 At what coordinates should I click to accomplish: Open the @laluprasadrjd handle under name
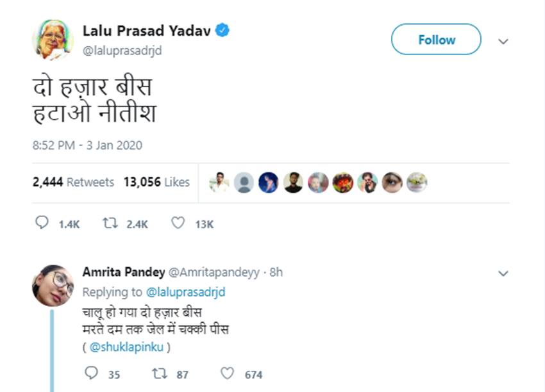[x=122, y=51]
